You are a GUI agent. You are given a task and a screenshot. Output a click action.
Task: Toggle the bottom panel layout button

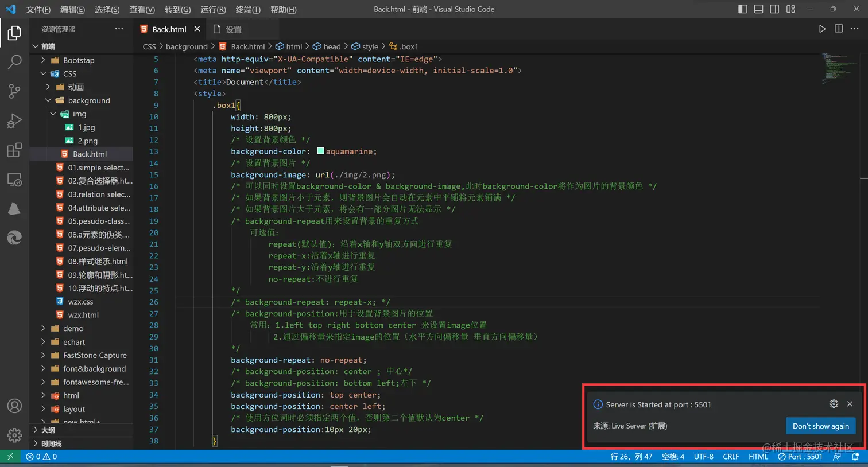click(758, 9)
